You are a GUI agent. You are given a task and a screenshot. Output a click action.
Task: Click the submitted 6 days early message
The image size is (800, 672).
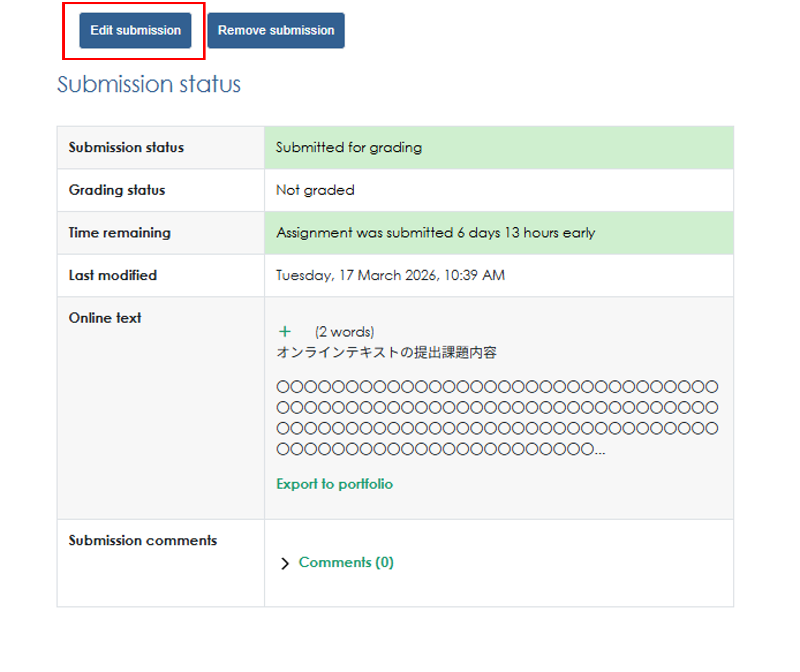point(435,233)
